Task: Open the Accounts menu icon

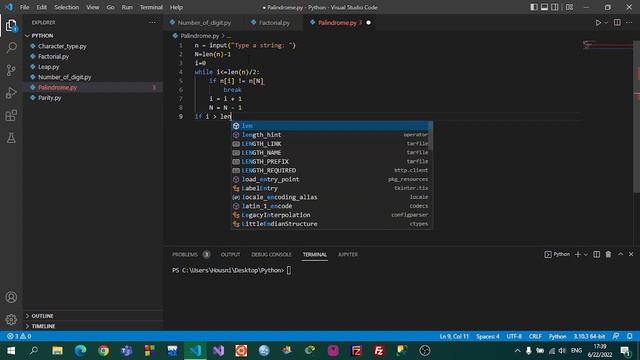Action: pos(11,297)
